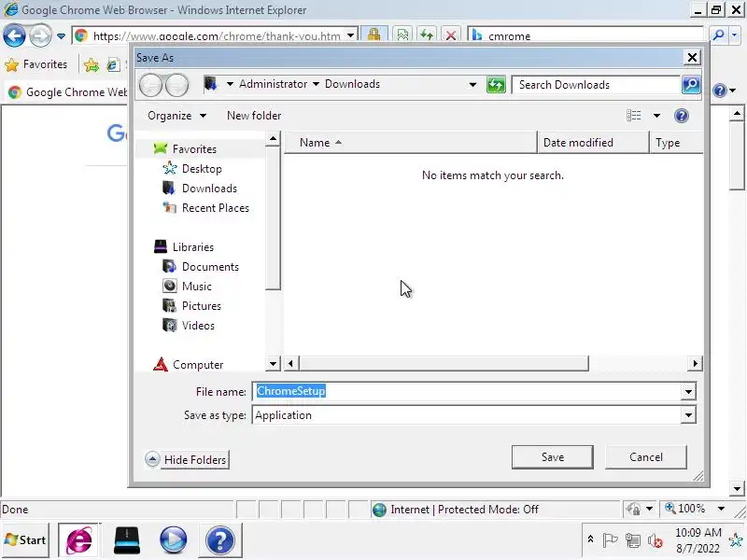
Task: Click the File name input field
Action: pyautogui.click(x=468, y=391)
